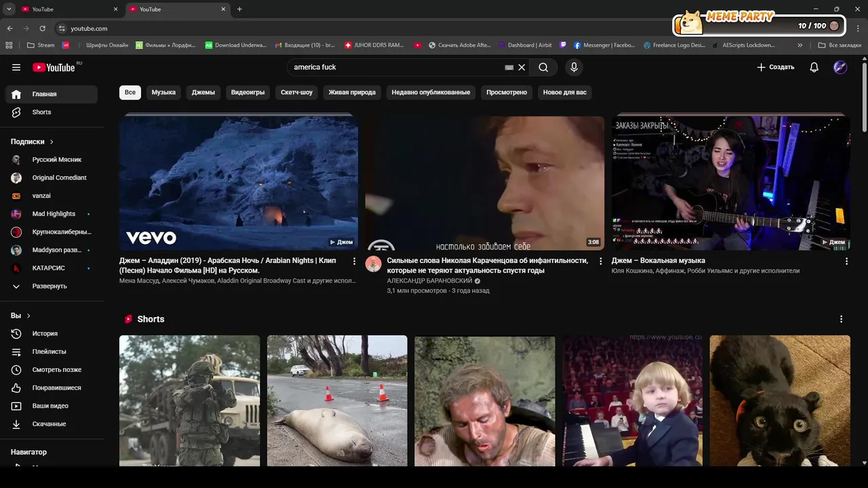The height and width of the screenshot is (488, 868).
Task: Select the Скетч-шоу filter chip
Action: click(x=296, y=92)
